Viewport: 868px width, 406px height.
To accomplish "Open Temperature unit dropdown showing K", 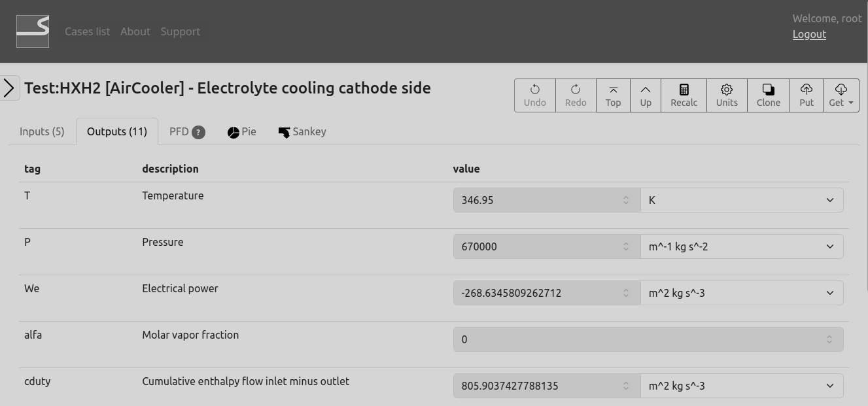I will pos(741,200).
